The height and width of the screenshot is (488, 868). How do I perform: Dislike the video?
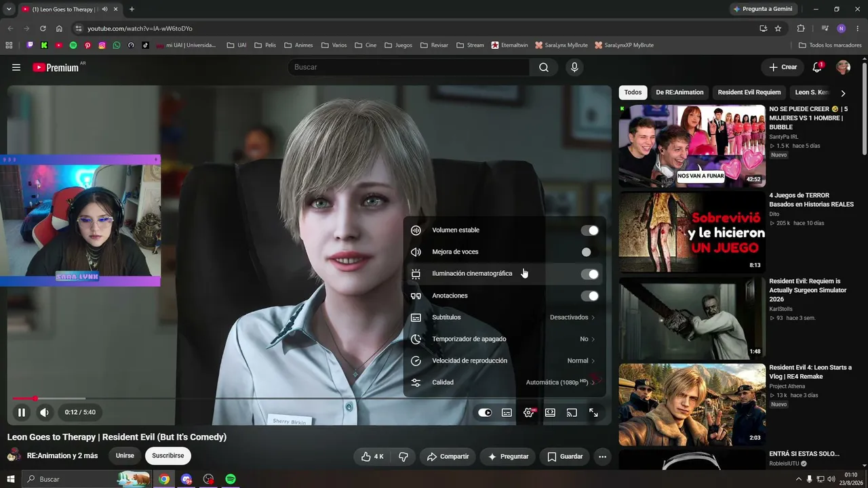[403, 456]
